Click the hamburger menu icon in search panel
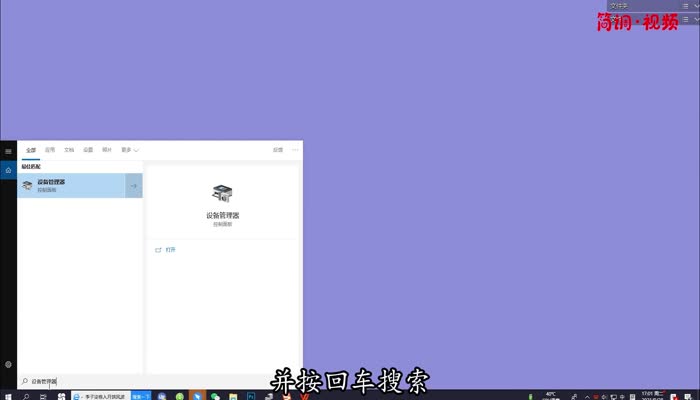Screen dimensions: 700x400 pyautogui.click(x=8, y=151)
